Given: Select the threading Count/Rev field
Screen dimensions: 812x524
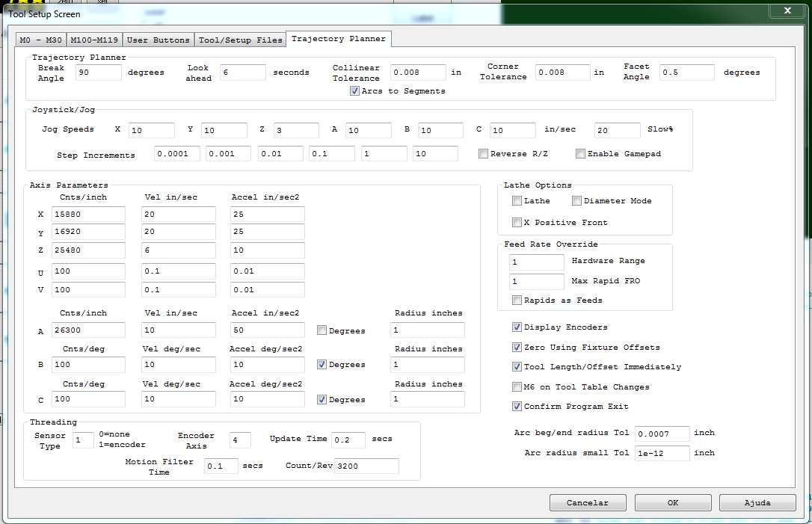Looking at the screenshot, I should (x=366, y=466).
